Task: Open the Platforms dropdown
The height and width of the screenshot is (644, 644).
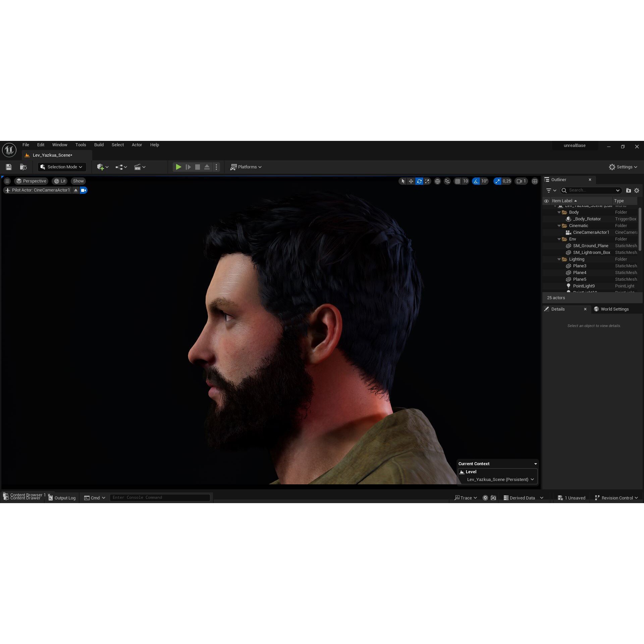Action: point(246,167)
